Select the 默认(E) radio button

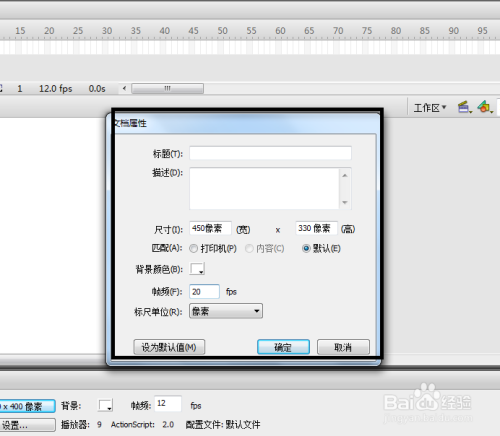306,249
